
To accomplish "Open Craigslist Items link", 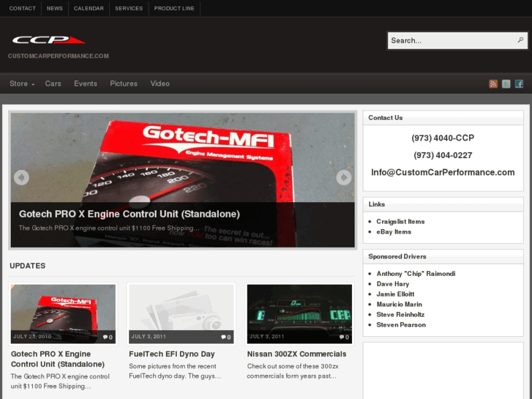I will tap(400, 221).
